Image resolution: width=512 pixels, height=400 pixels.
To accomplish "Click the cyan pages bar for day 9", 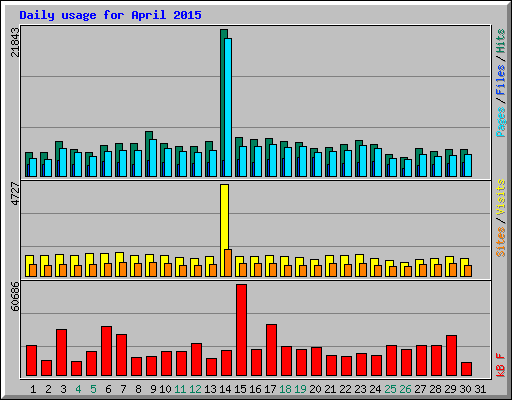I will pos(153,158).
